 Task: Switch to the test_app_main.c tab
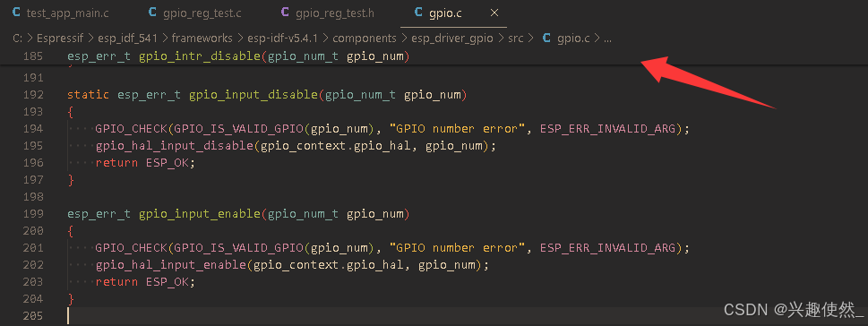[x=66, y=13]
